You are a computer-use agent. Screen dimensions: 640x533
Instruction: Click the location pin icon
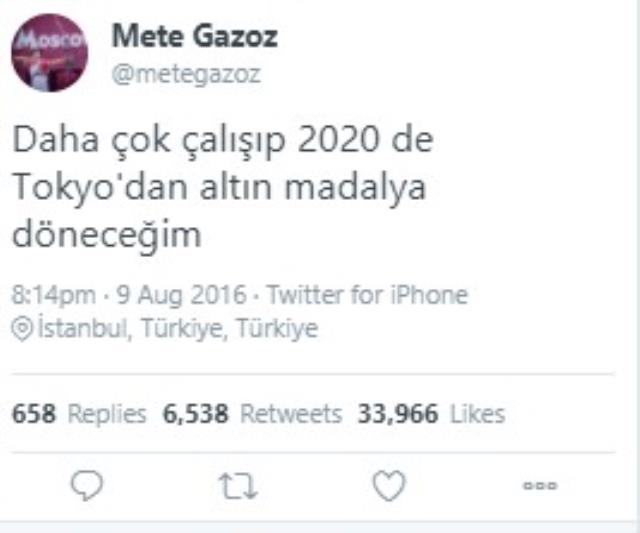pyautogui.click(x=22, y=329)
